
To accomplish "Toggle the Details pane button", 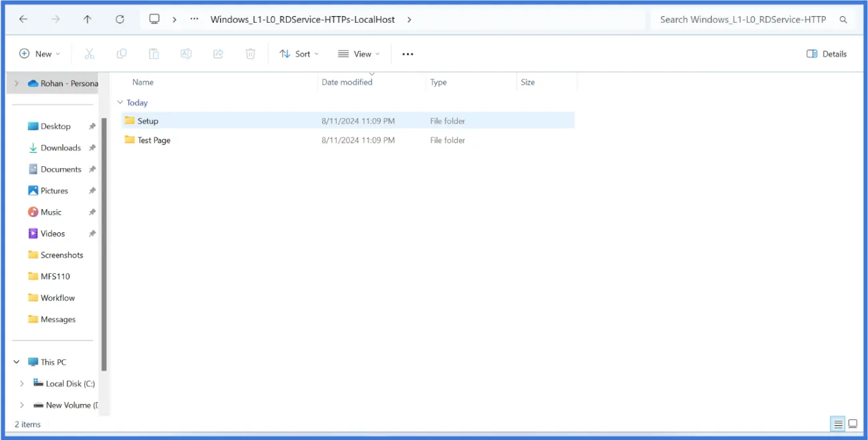I will 827,54.
